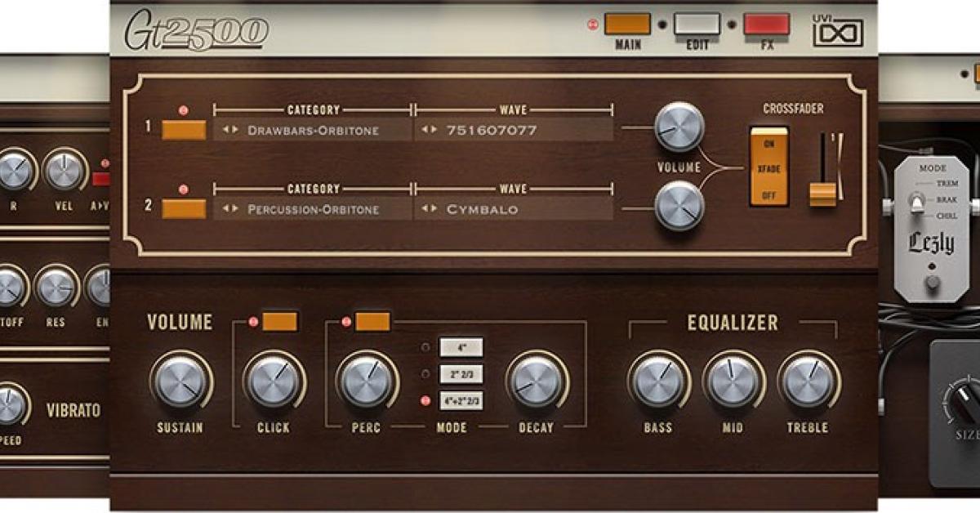Viewport: 980px width, 513px height.
Task: Switch to the MAIN page
Action: pos(627,24)
